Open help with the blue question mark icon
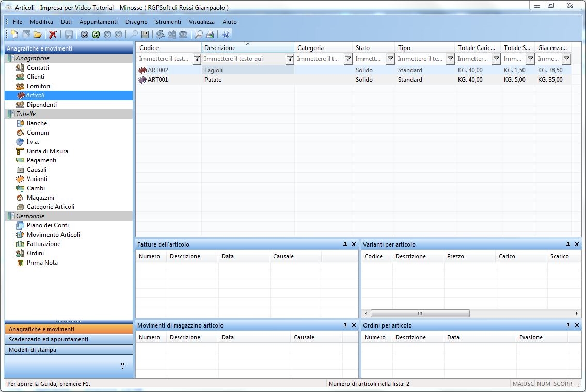Viewport: 586px width, 392px height. 226,35
